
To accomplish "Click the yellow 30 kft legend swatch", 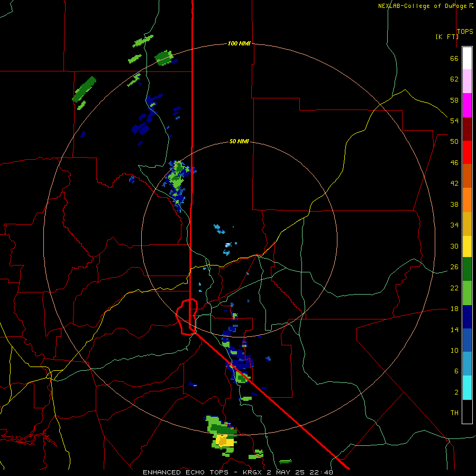I will tap(467, 246).
